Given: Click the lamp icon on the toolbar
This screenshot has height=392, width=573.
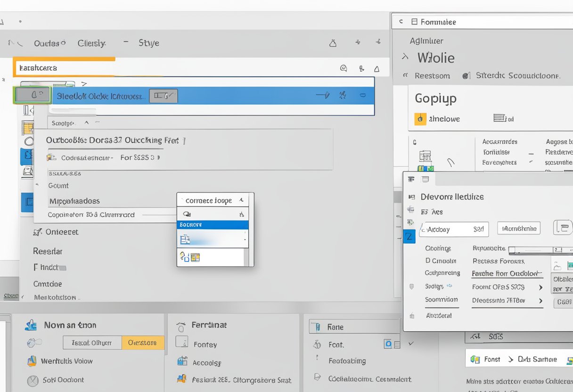Looking at the screenshot, I should 333,43.
